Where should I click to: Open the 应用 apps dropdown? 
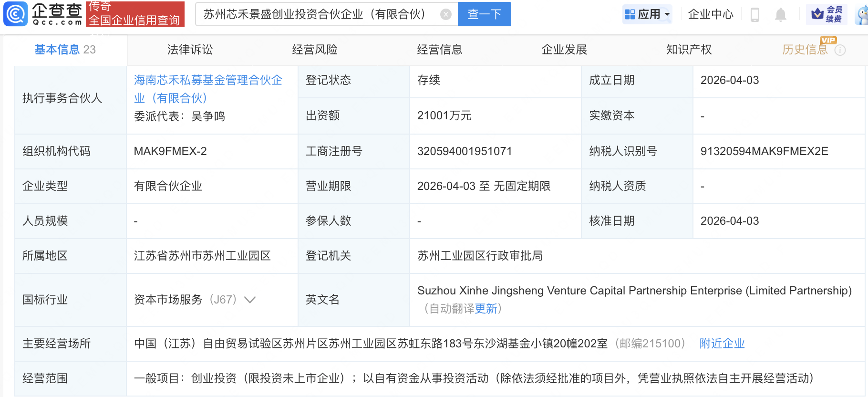(648, 14)
